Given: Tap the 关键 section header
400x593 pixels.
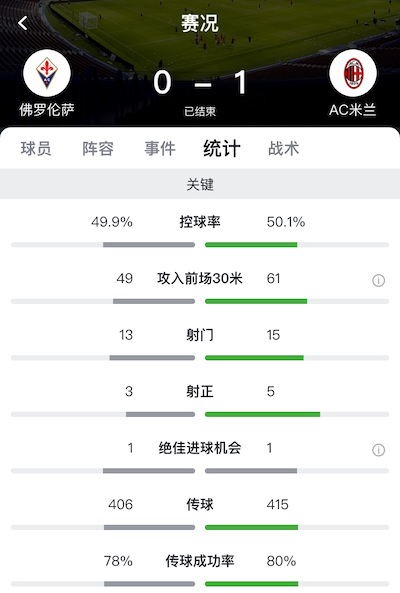Looking at the screenshot, I should click(200, 184).
